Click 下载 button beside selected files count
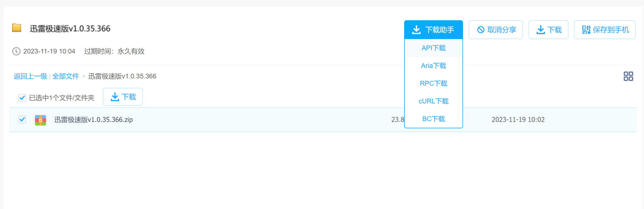 point(123,97)
